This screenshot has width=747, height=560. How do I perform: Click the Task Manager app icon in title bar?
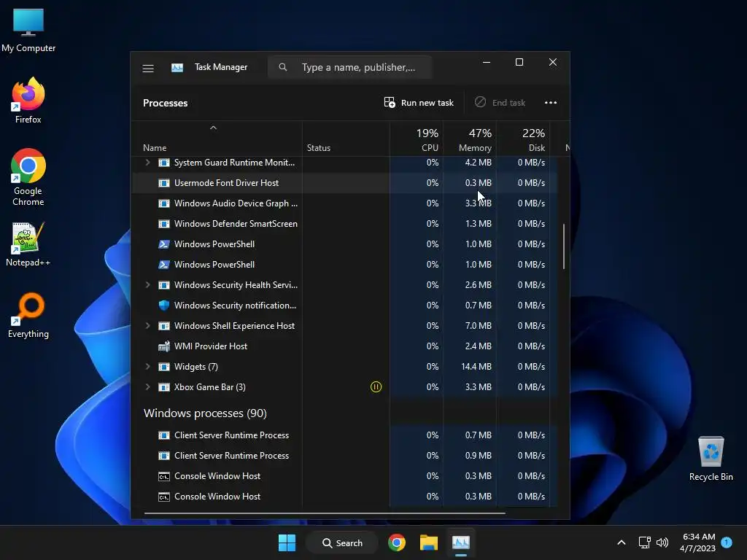coord(177,68)
